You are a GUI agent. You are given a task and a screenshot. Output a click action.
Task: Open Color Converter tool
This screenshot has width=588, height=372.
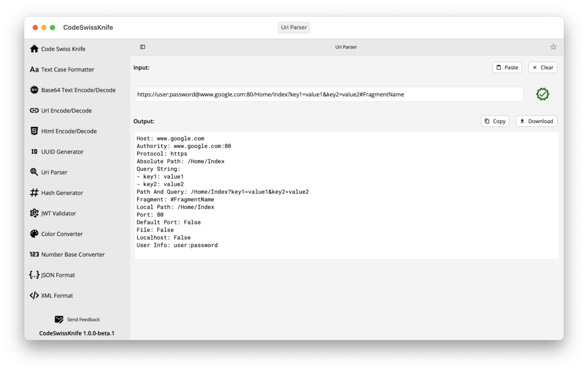[x=62, y=234]
